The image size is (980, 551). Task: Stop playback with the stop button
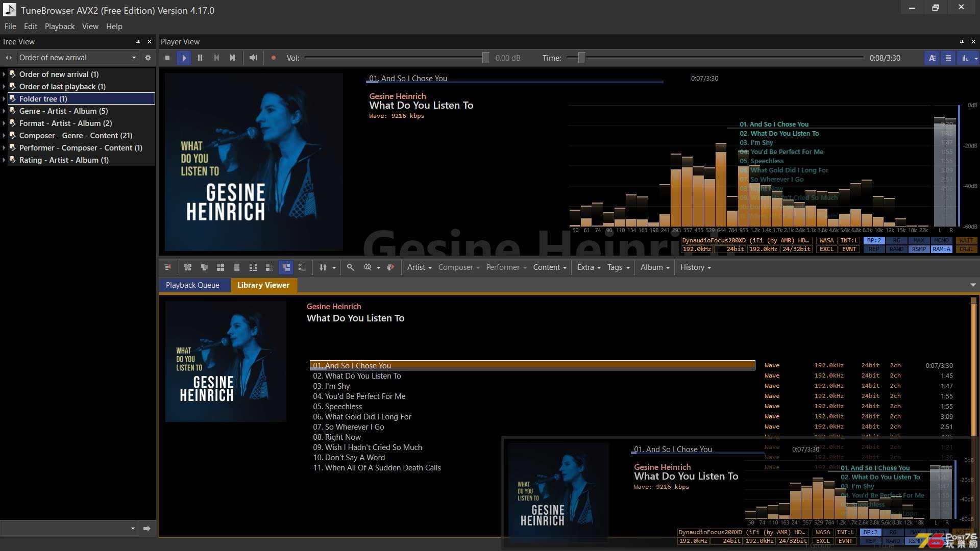(x=167, y=58)
